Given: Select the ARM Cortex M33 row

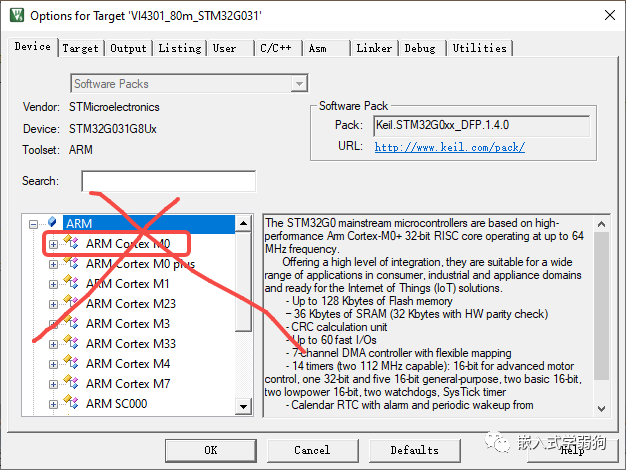Looking at the screenshot, I should pos(131,343).
